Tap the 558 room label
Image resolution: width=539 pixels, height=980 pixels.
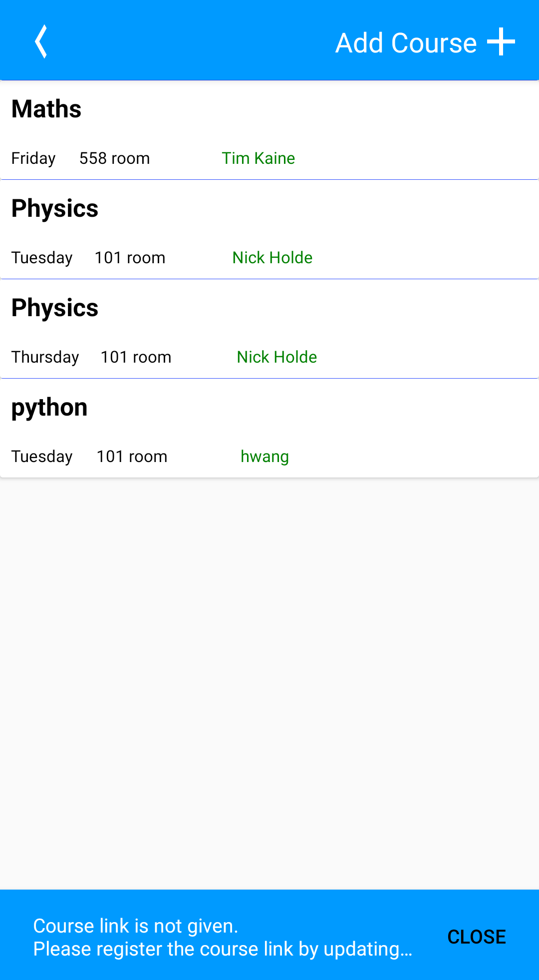(115, 158)
